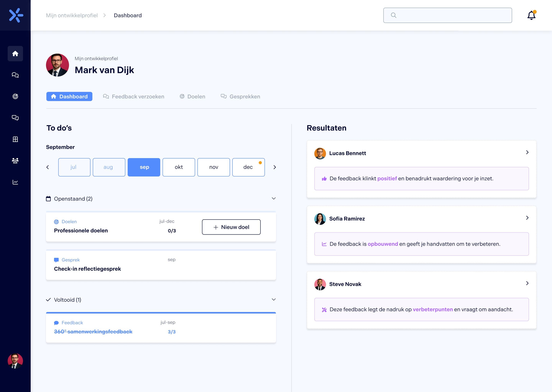Expand Lucas Bennett's feedback result
This screenshot has height=392, width=552.
pos(527,152)
